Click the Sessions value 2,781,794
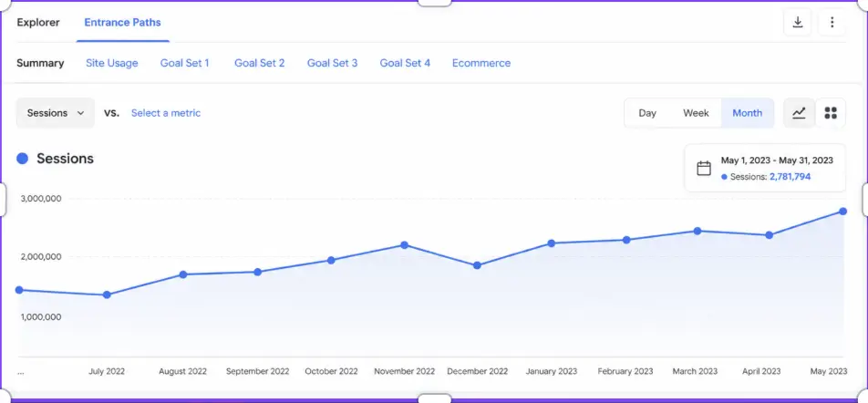Image resolution: width=868 pixels, height=403 pixels. [x=790, y=177]
